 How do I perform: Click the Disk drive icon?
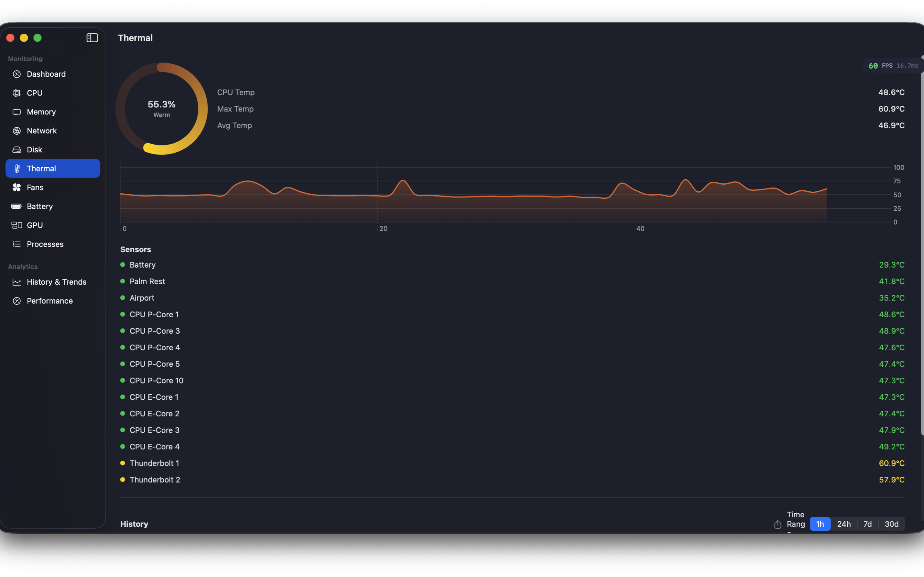pos(17,150)
